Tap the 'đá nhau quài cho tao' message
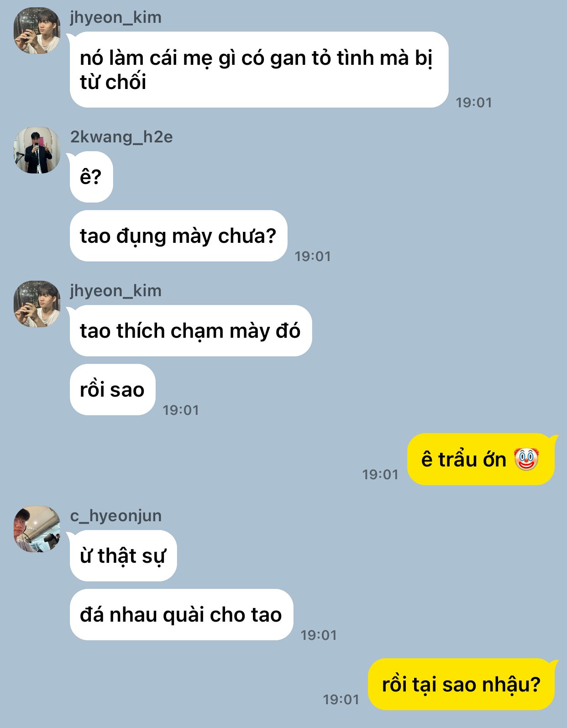Viewport: 567px width, 728px height. pyautogui.click(x=181, y=615)
